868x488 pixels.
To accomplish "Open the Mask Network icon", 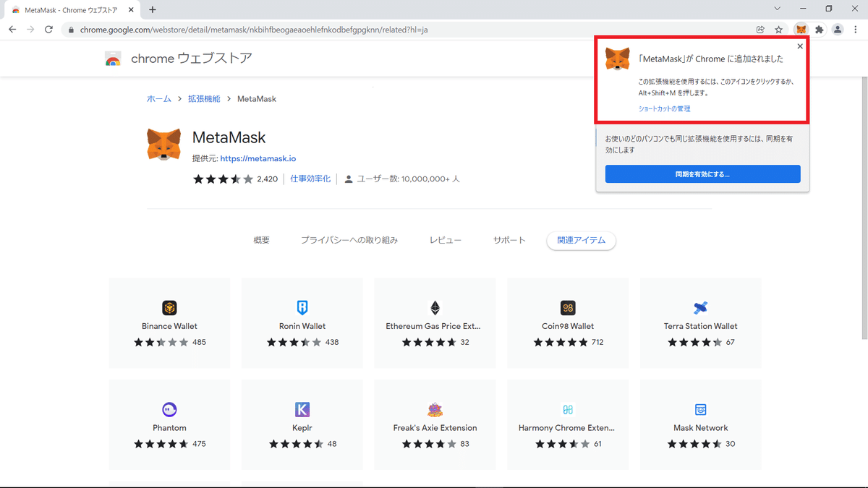I will pyautogui.click(x=700, y=410).
